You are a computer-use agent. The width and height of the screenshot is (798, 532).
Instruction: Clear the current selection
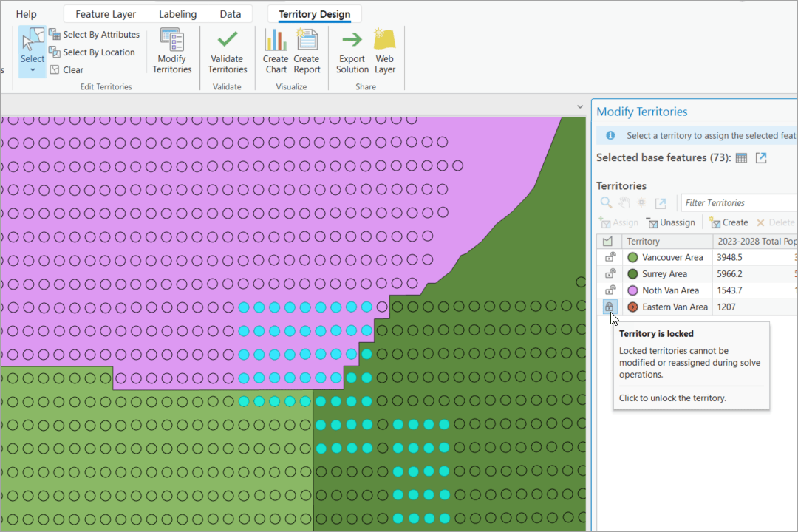[66, 69]
